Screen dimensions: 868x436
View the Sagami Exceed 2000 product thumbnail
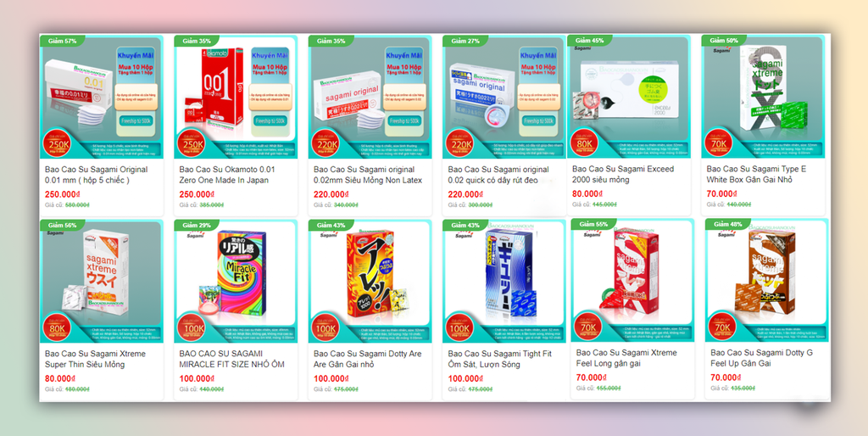point(629,97)
